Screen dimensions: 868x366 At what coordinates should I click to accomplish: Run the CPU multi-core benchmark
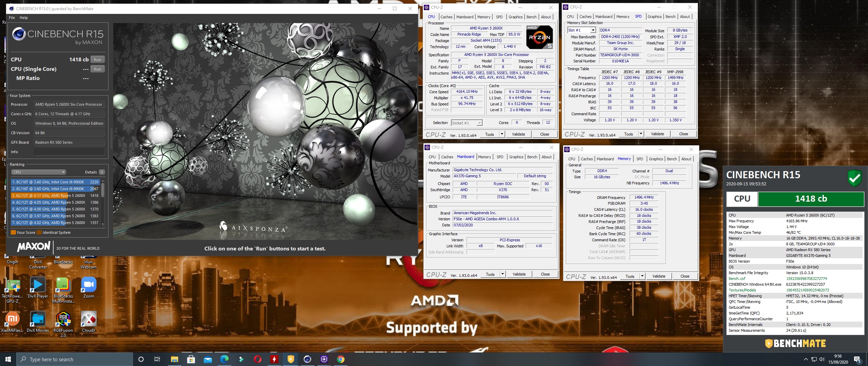[x=97, y=60]
